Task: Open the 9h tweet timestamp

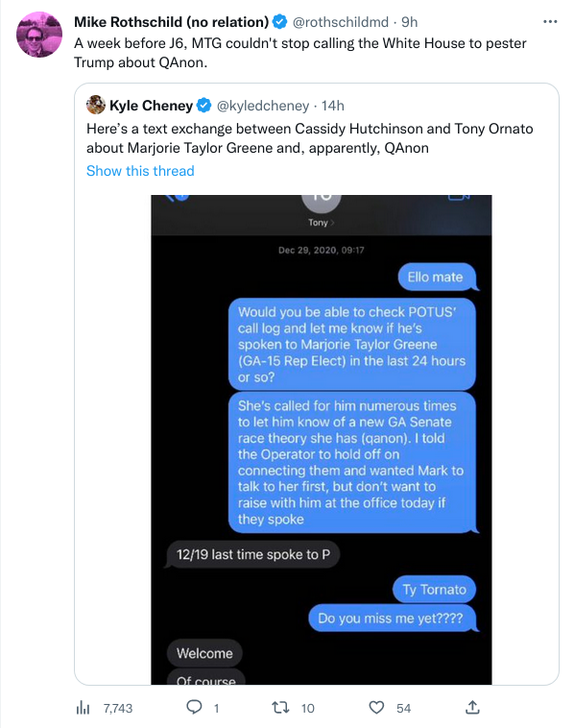Action: pyautogui.click(x=409, y=22)
